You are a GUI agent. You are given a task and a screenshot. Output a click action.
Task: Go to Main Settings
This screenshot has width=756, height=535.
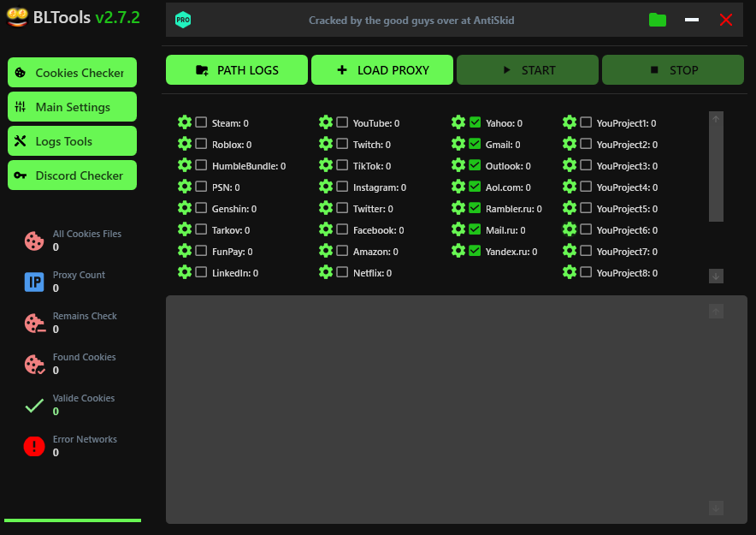click(x=73, y=107)
